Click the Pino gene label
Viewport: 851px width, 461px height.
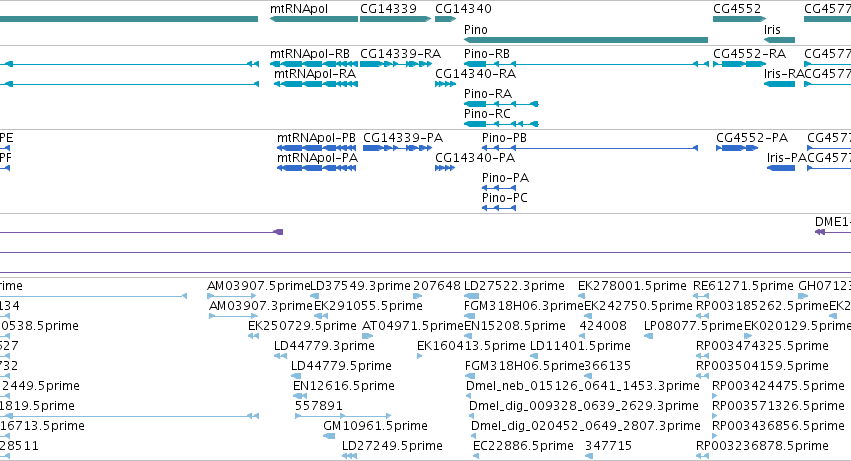click(x=476, y=30)
